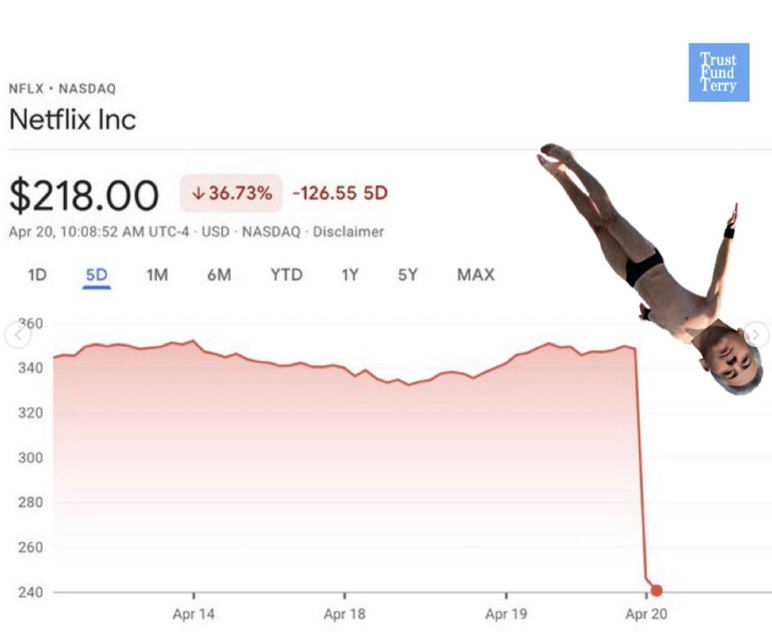Viewport: 772px width, 644px height.
Task: Select the 1D range tab
Action: (x=37, y=274)
